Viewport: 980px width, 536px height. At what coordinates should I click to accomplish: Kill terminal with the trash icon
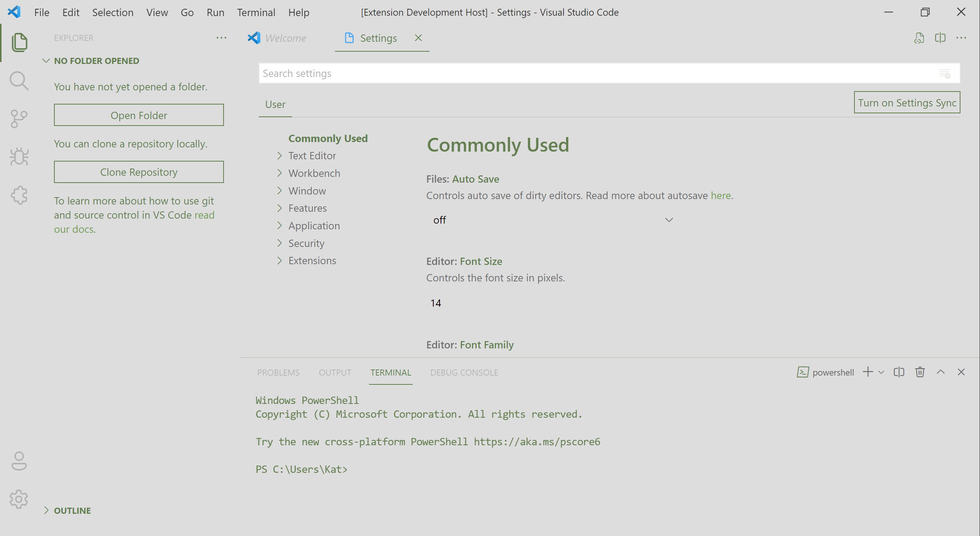point(920,372)
